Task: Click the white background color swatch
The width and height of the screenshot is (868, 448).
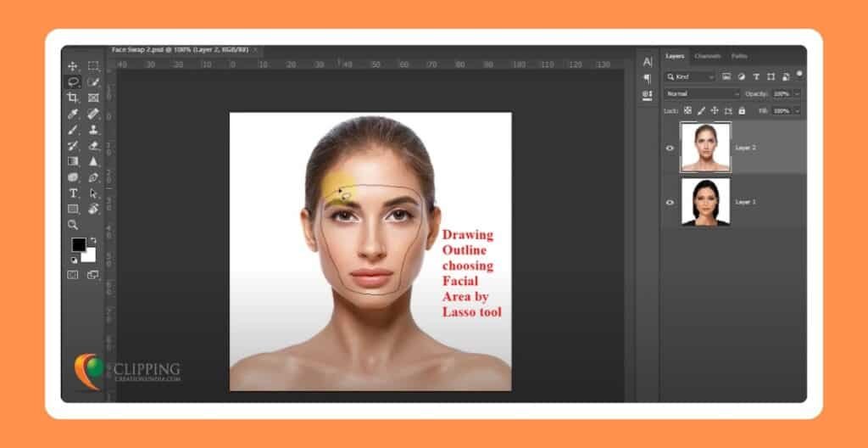Action: 90,256
